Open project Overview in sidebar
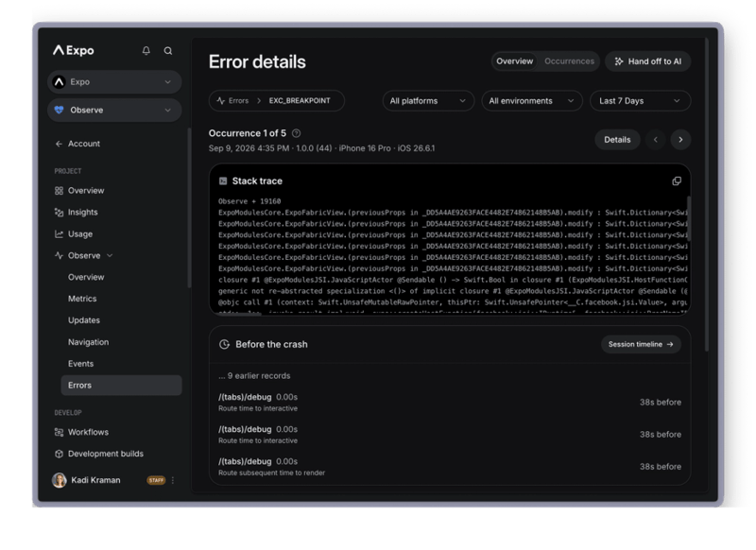 click(79, 190)
